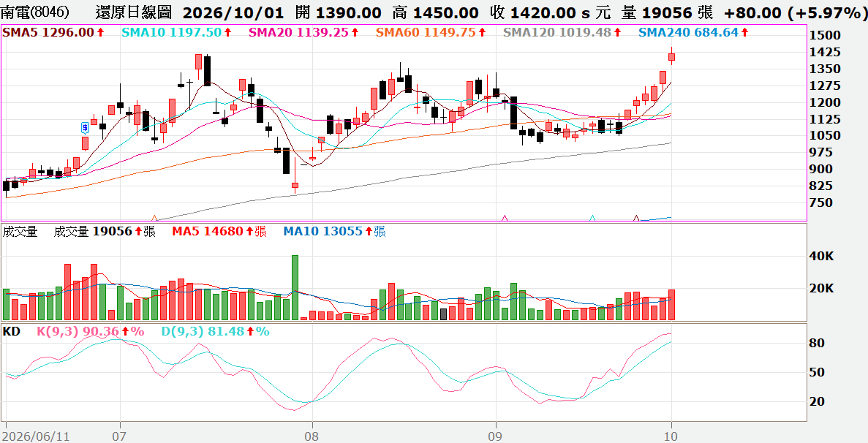Click the KD indicator panel title

pyautogui.click(x=12, y=331)
